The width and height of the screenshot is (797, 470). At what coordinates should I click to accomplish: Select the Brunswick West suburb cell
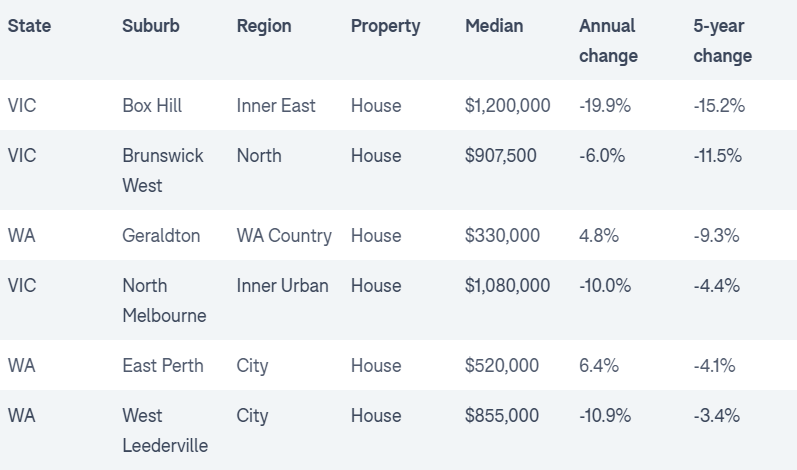[x=163, y=171]
